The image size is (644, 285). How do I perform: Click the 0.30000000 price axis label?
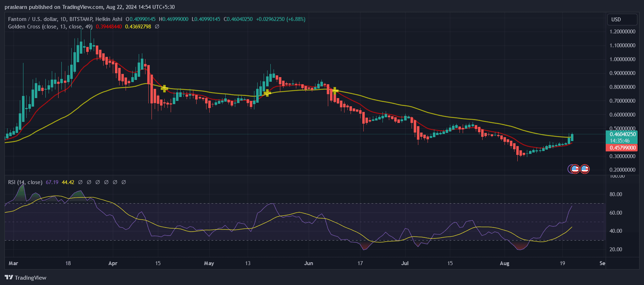[x=622, y=156]
